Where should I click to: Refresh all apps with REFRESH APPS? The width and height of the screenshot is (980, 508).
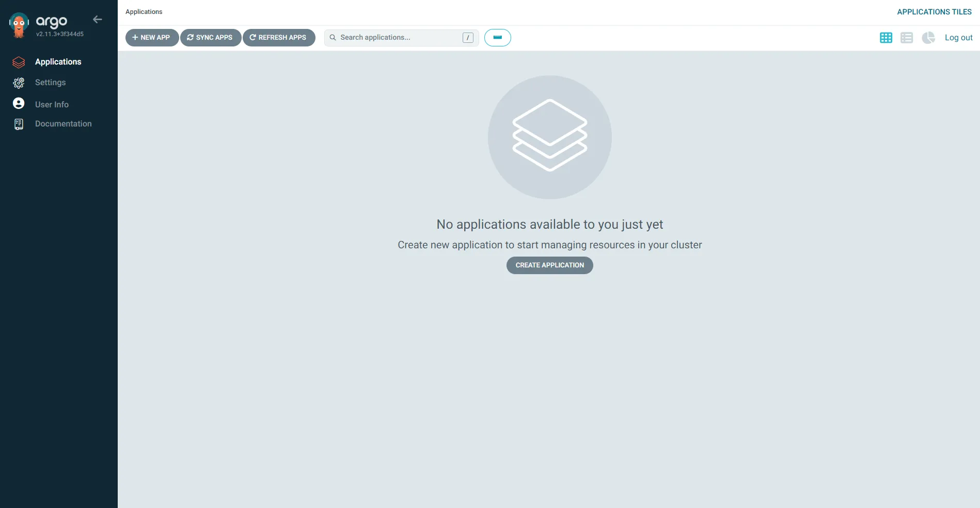click(279, 37)
